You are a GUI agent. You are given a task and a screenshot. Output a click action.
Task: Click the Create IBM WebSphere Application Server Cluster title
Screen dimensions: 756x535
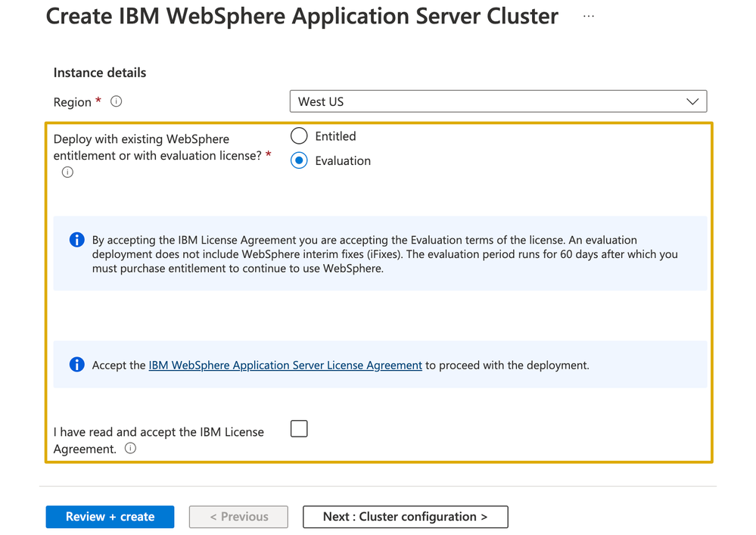point(302,16)
